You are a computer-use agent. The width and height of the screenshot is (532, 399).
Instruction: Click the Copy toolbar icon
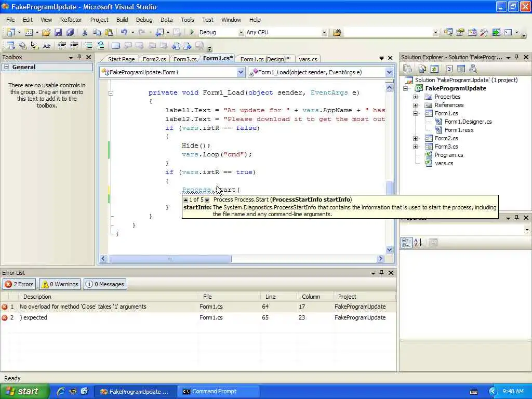[97, 32]
